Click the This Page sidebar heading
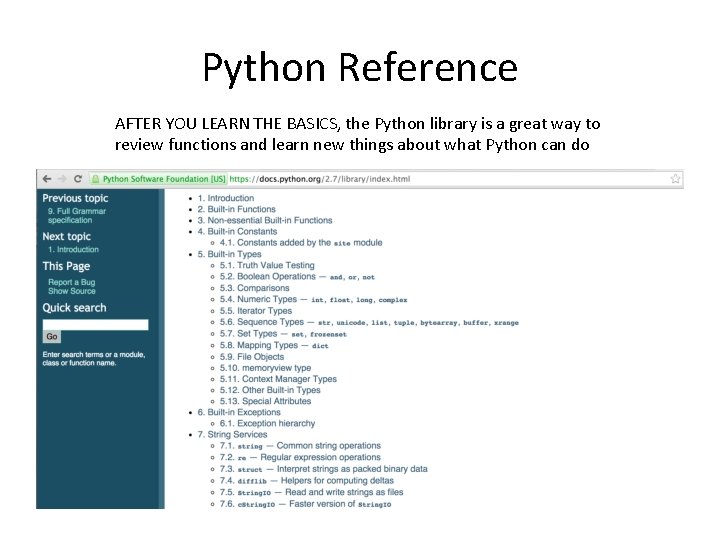720x540 pixels. click(66, 266)
